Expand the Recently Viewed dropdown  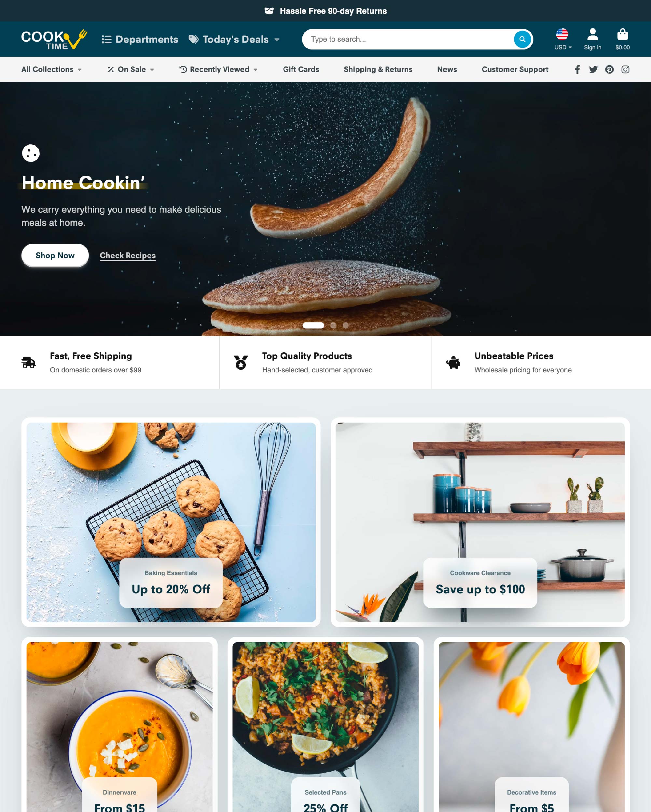218,69
